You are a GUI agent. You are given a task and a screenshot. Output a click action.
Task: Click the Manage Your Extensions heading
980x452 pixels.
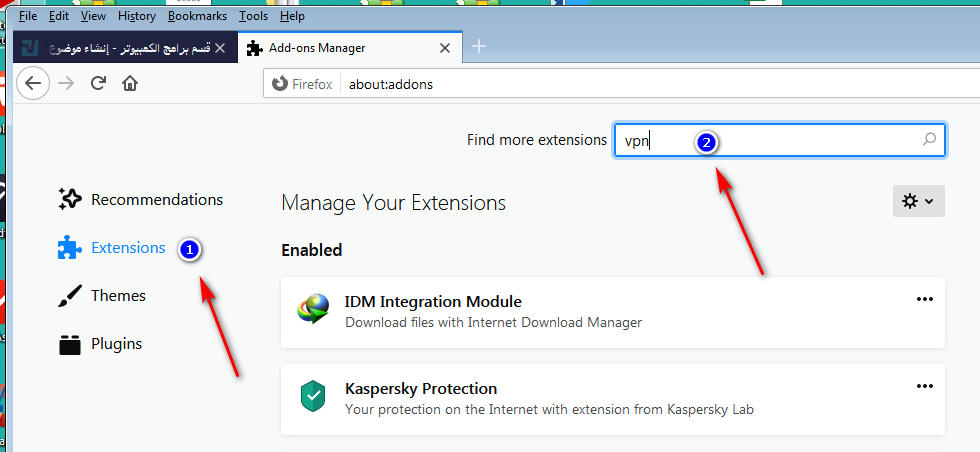(393, 203)
